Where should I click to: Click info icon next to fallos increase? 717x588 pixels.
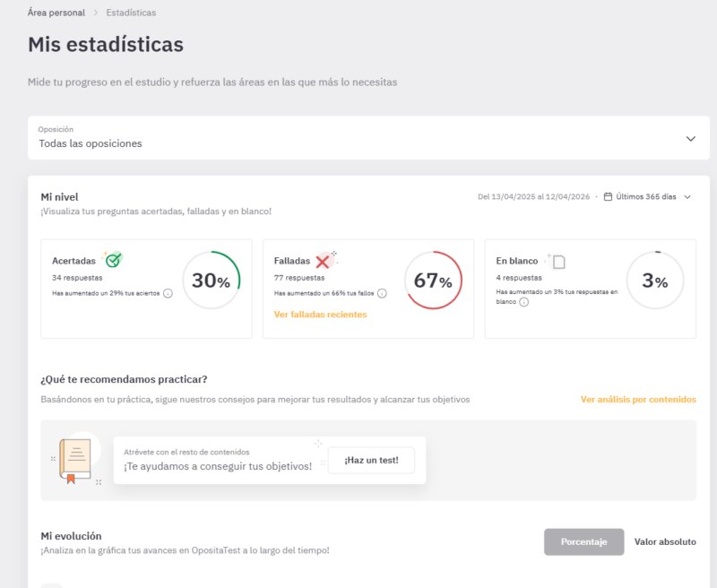click(x=382, y=293)
